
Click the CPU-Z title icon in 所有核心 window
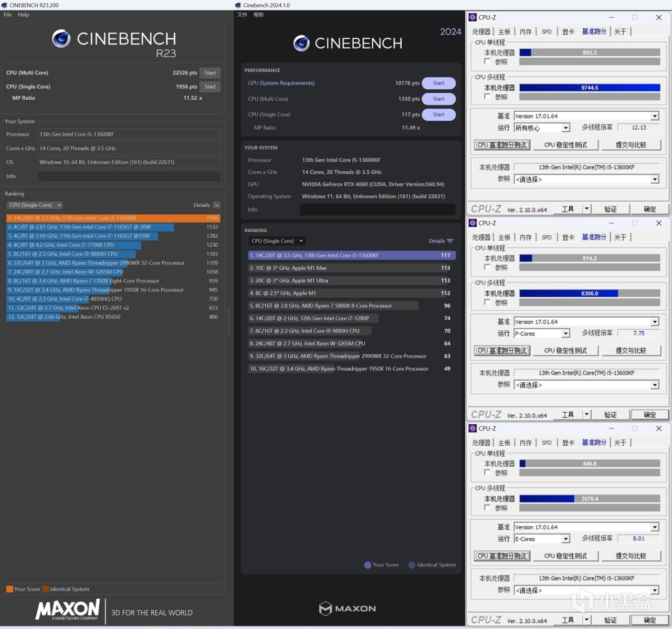(x=472, y=17)
